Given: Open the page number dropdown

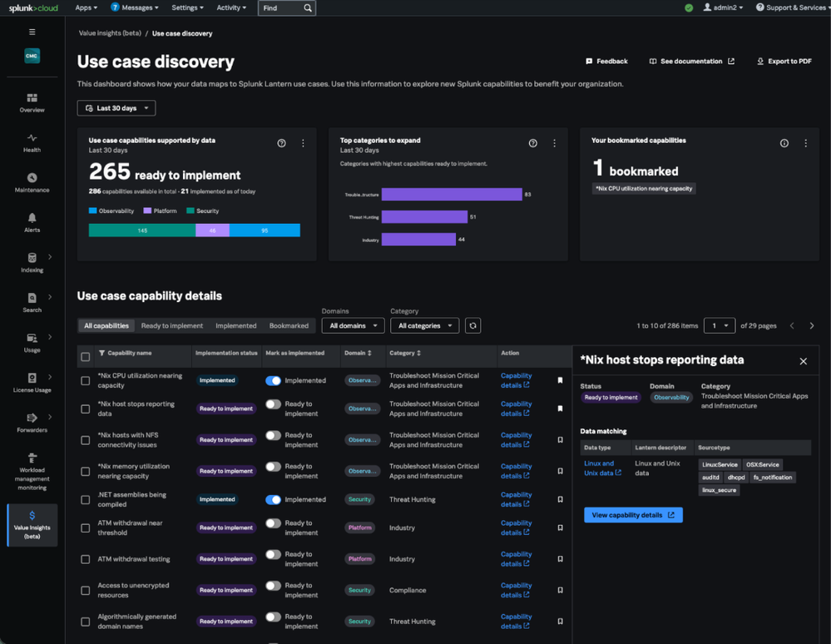Looking at the screenshot, I should (720, 325).
